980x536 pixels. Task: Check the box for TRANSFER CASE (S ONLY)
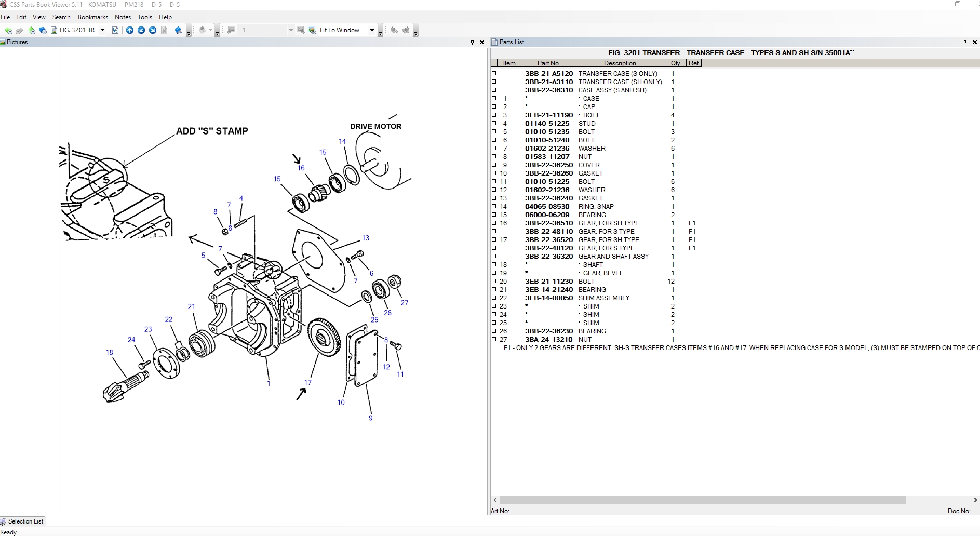pyautogui.click(x=494, y=73)
